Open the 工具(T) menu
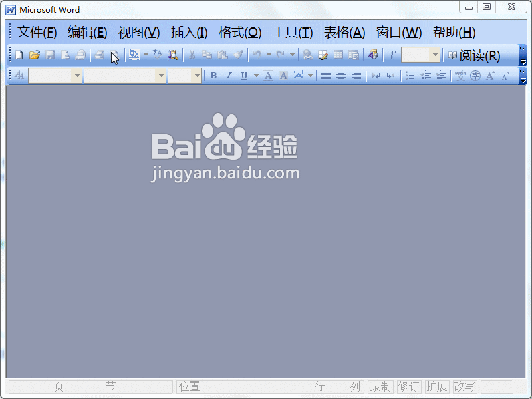The image size is (532, 399). point(293,32)
